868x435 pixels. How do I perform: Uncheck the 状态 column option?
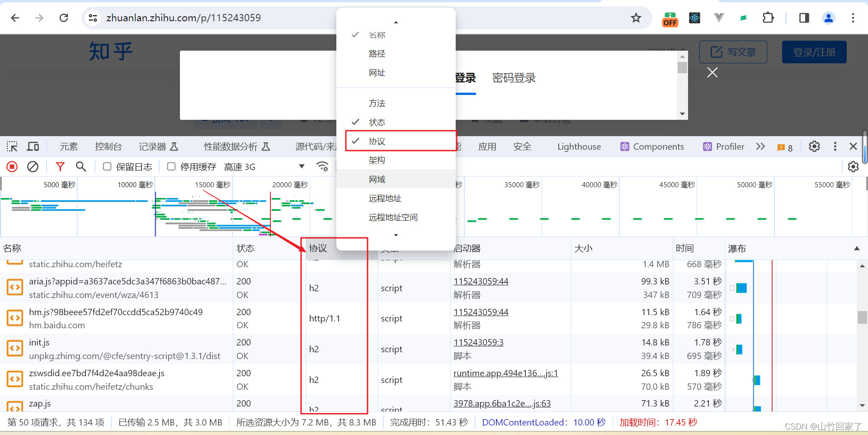(x=396, y=122)
